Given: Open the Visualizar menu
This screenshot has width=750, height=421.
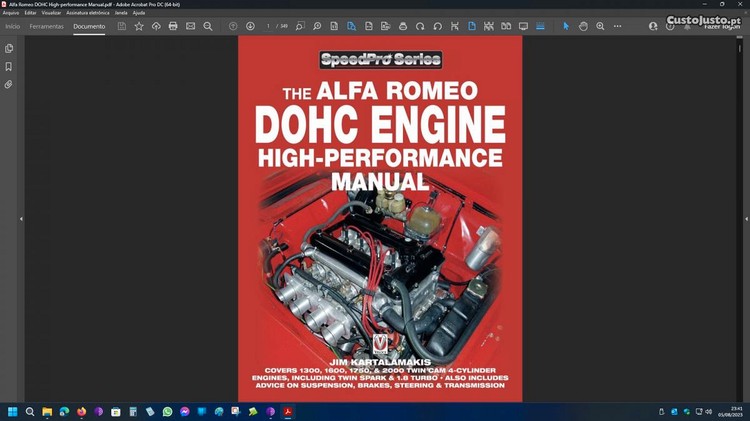Looking at the screenshot, I should [51, 13].
